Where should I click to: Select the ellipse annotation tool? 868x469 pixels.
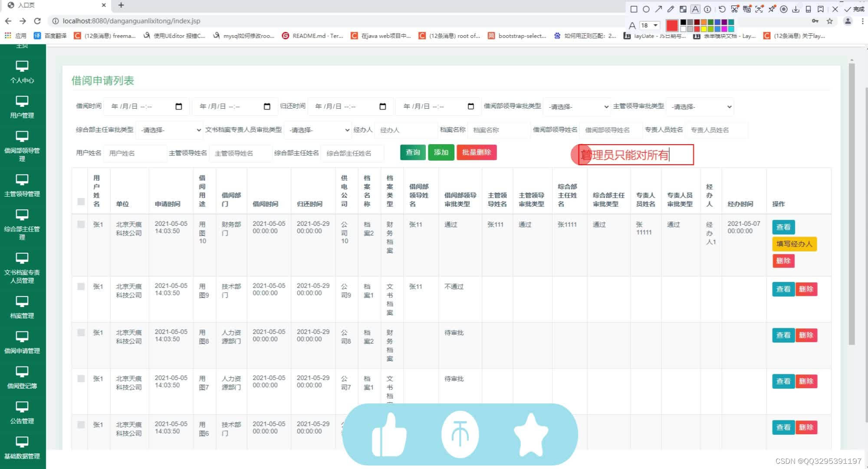click(646, 9)
